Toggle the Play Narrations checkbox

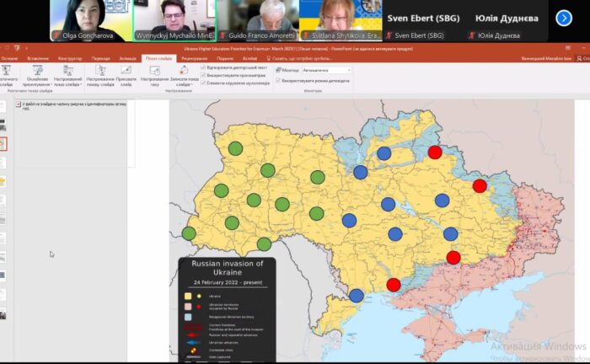coord(203,67)
